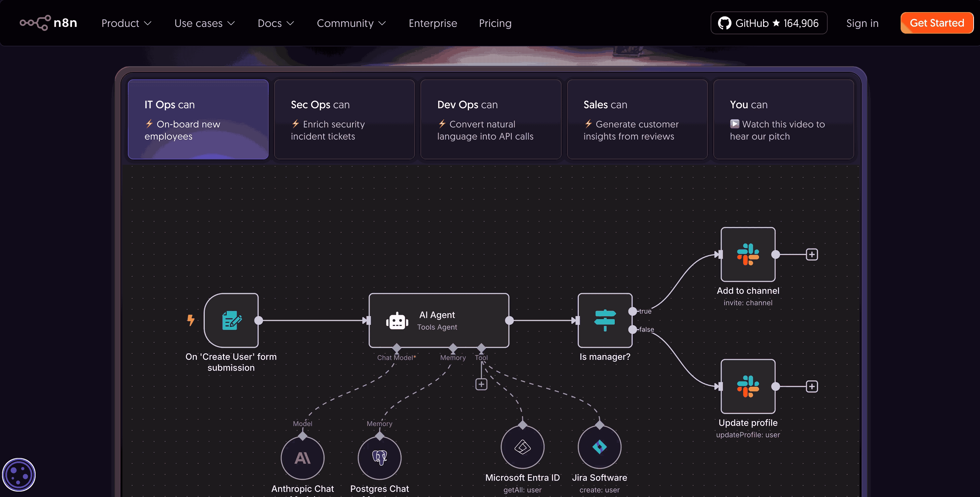Viewport: 980px width, 497px height.
Task: Select the Sales can tab
Action: [x=637, y=119]
